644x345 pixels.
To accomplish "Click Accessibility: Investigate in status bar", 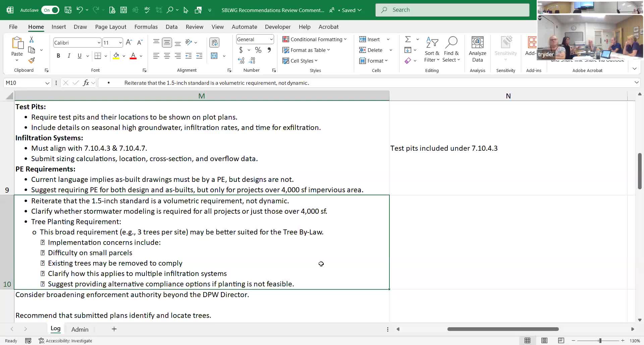I will click(65, 341).
